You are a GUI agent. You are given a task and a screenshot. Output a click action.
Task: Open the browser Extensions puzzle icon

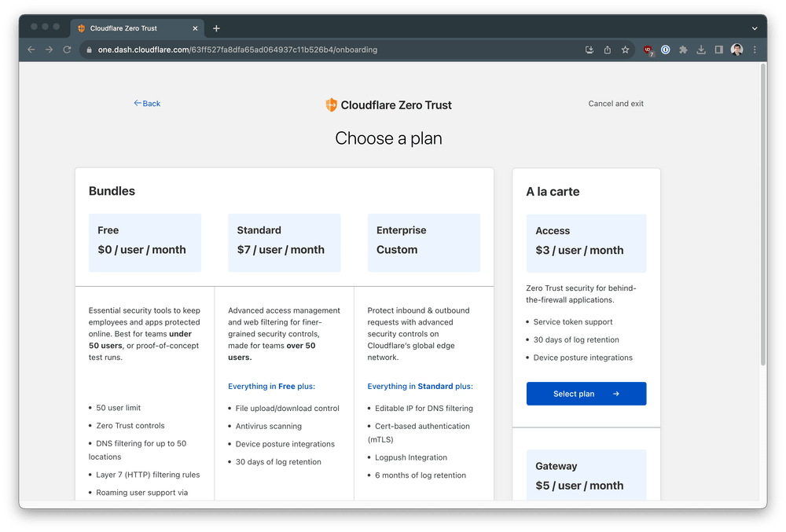[x=683, y=49]
